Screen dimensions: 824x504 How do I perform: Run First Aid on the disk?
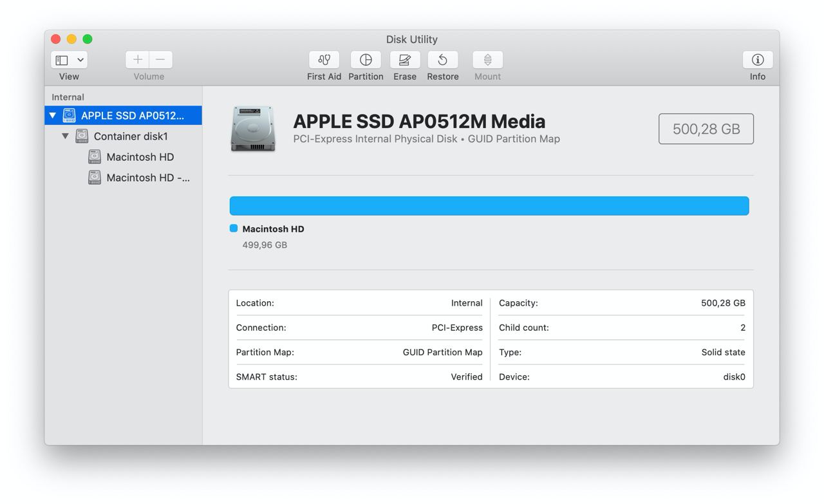click(x=324, y=60)
